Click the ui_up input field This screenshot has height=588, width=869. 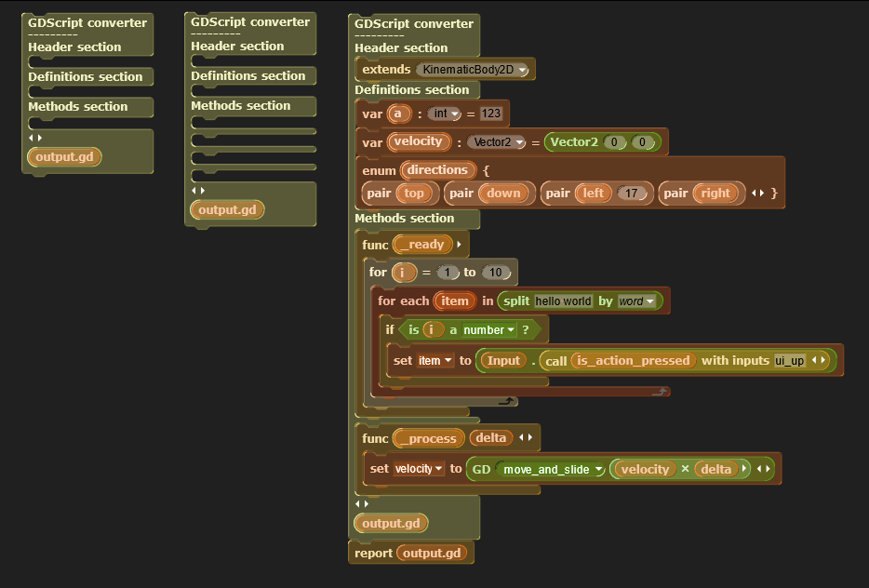790,361
